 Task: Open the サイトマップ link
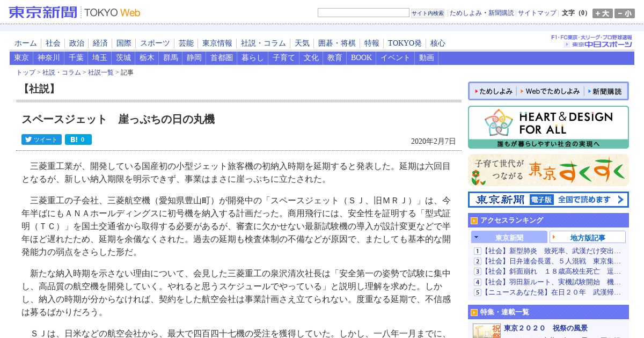537,13
